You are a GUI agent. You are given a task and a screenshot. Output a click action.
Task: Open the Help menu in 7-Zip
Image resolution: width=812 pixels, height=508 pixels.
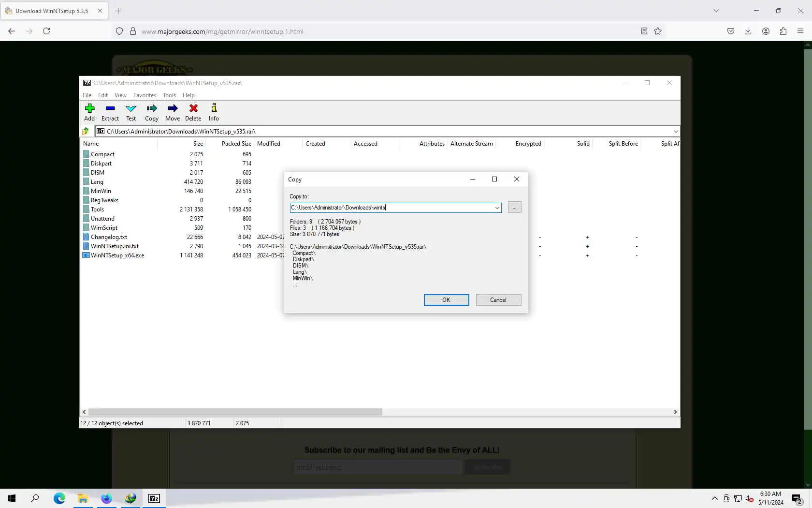pos(188,95)
